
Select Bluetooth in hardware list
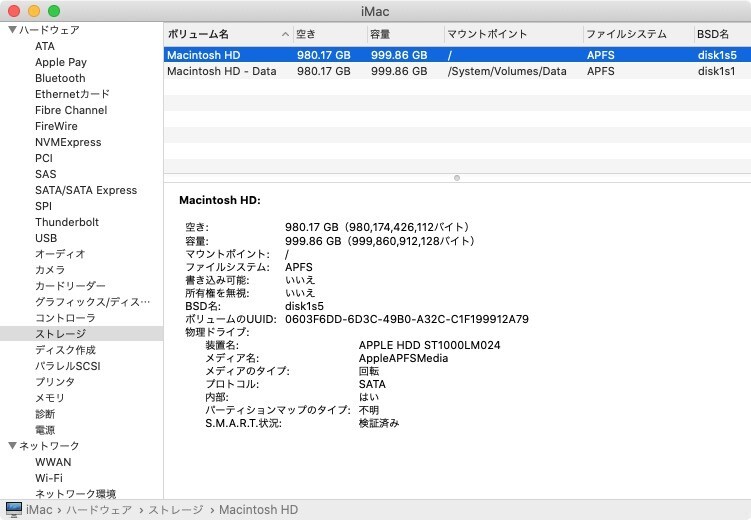(x=60, y=78)
